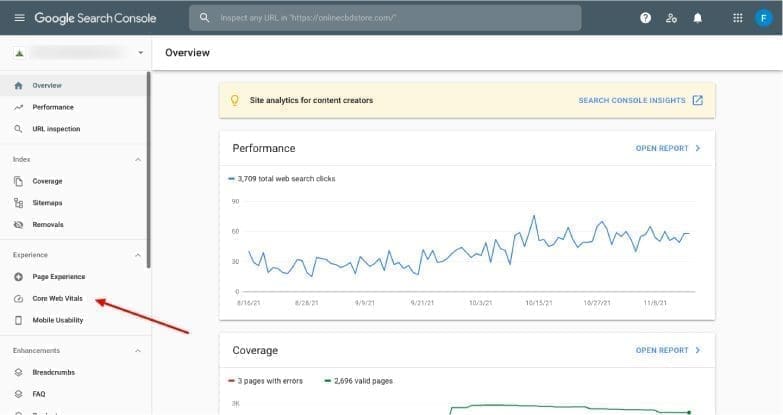Open the users and permissions icon
This screenshot has width=783, height=415.
[671, 18]
